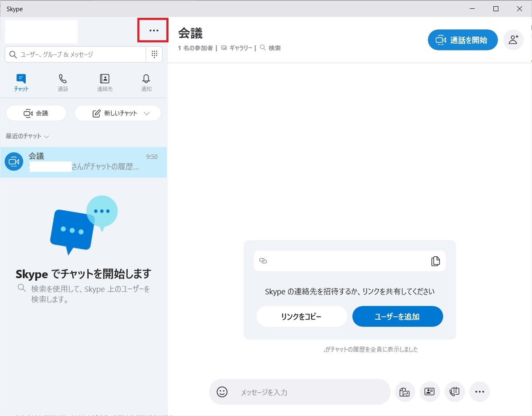The image size is (532, 416).
Task: Maximize the Skype window
Action: pyautogui.click(x=496, y=9)
